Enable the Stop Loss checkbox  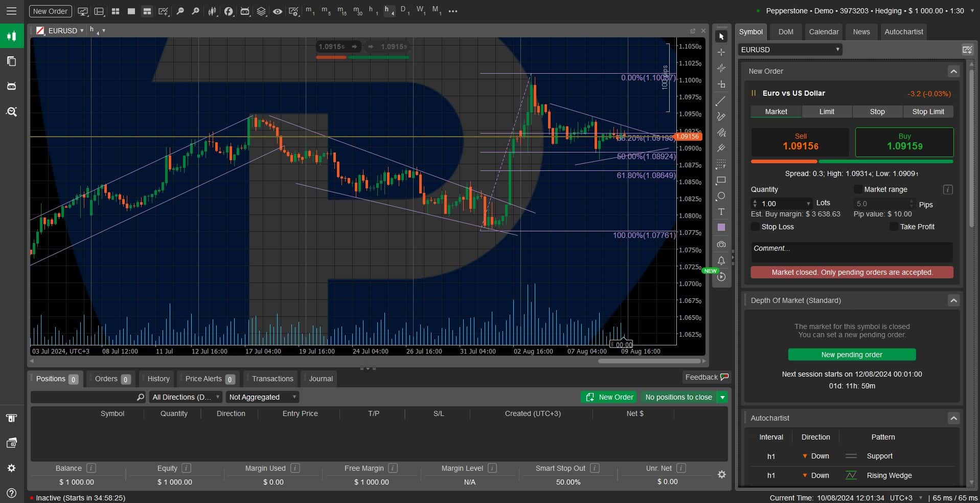coord(755,226)
